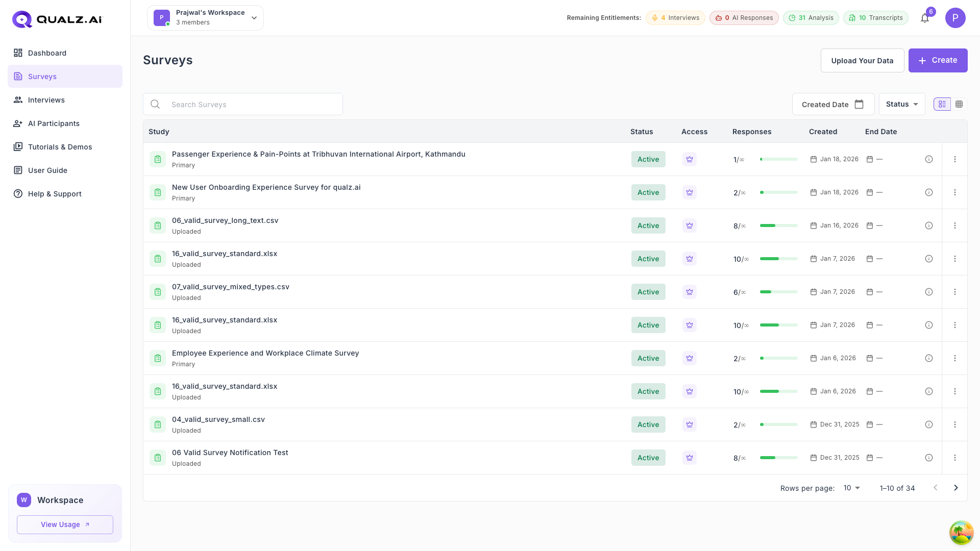Screen dimensions: 980x551
Task: Click the progress bar for 06_valid_survey_long_text.csv responses
Action: (x=778, y=225)
